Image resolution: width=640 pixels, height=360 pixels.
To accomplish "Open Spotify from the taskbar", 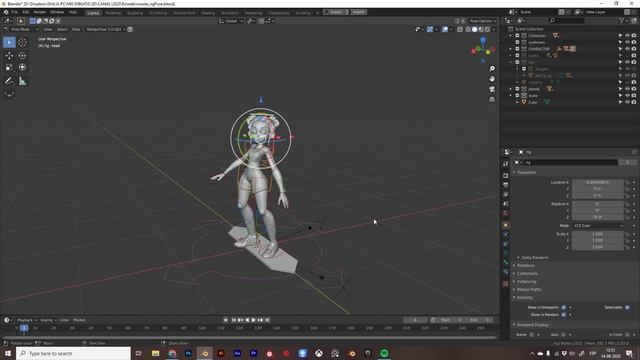I will point(384,353).
